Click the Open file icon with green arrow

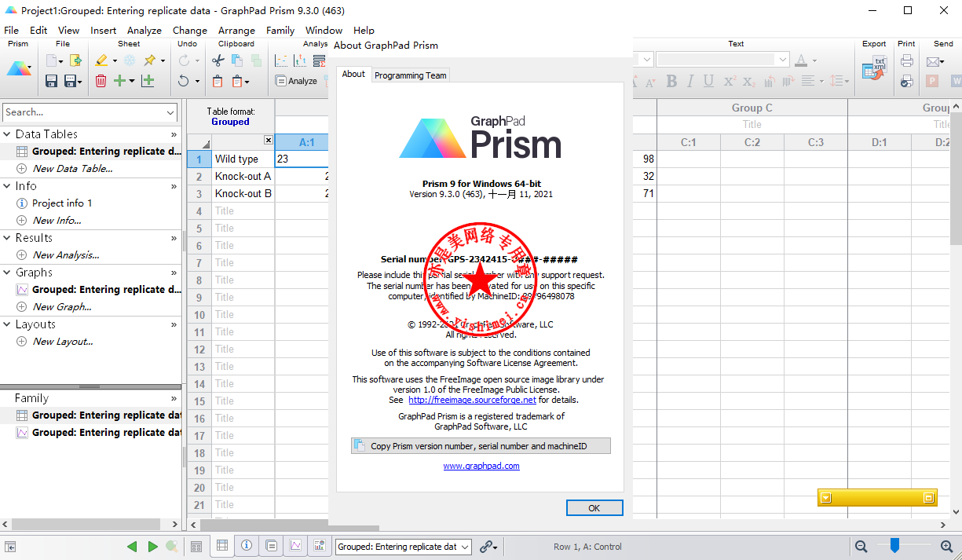tap(75, 60)
